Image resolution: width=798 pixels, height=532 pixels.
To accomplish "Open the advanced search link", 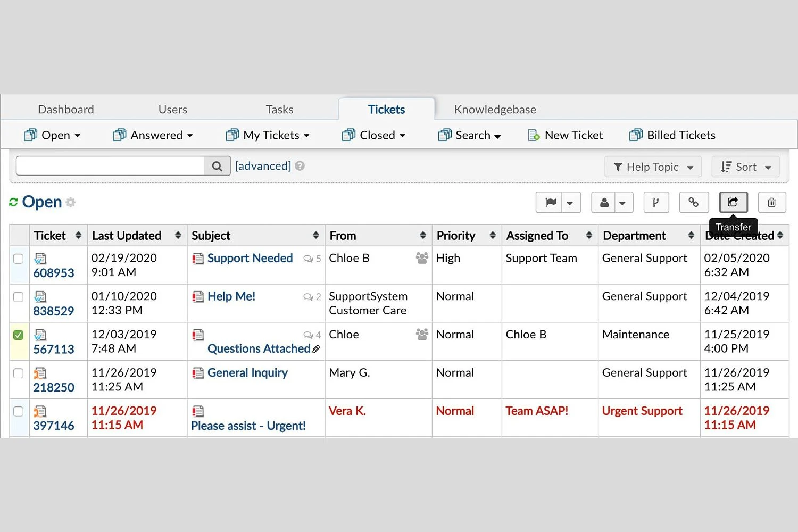I will coord(263,166).
